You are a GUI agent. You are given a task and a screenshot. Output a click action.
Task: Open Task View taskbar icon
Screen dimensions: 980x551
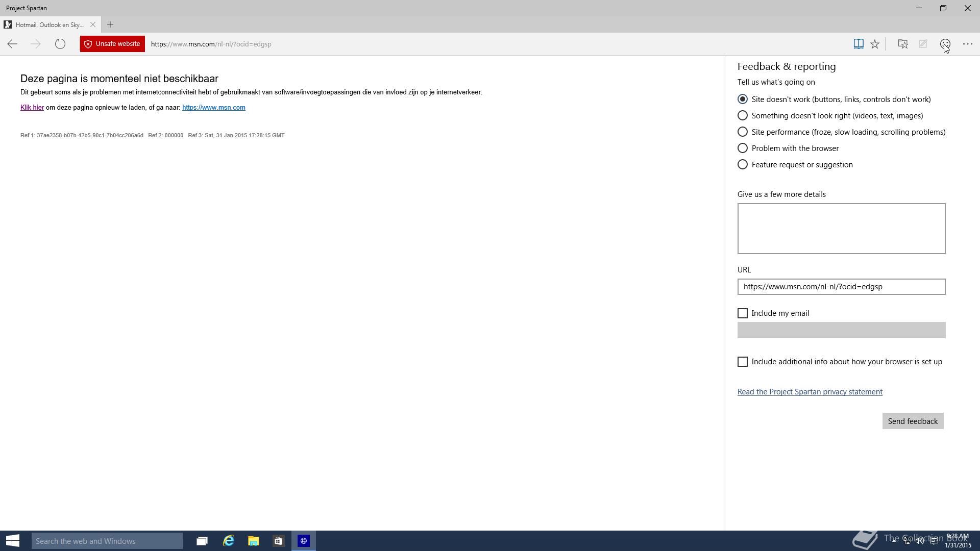pos(202,541)
